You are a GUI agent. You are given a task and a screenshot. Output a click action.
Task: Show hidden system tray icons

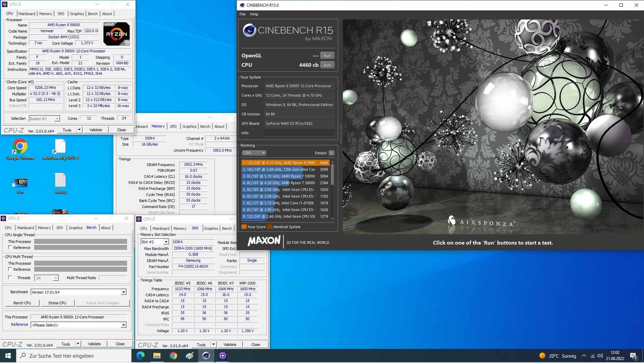584,356
